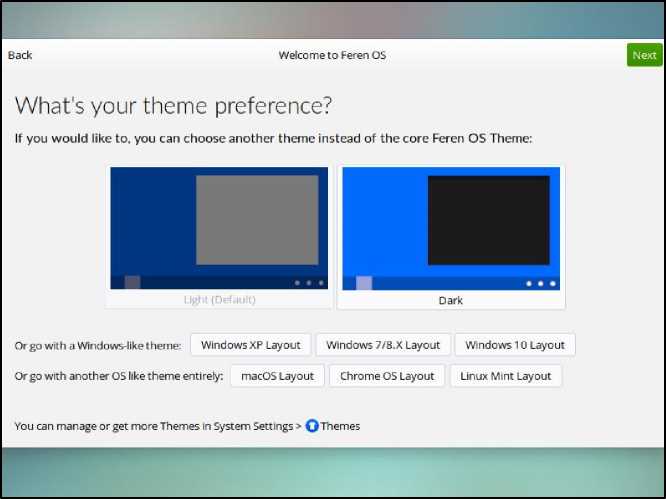Apply the Windows XP Layout
666x499 pixels.
coord(251,345)
